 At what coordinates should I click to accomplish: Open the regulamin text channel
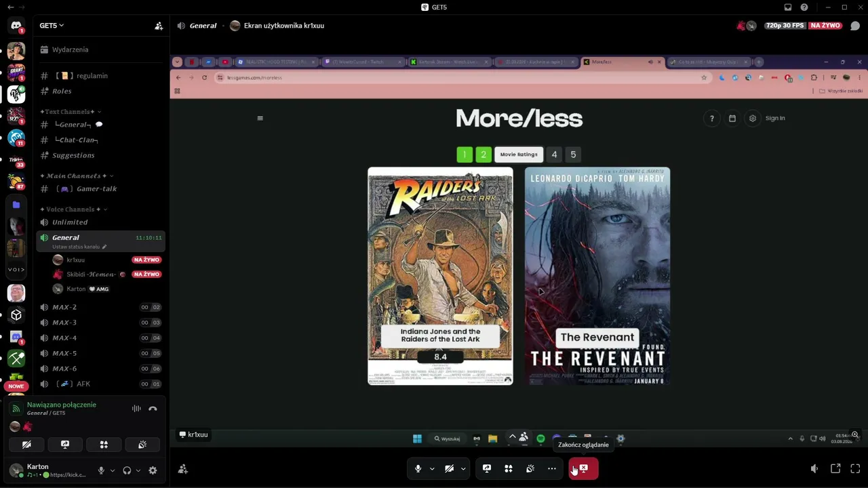[x=100, y=76]
